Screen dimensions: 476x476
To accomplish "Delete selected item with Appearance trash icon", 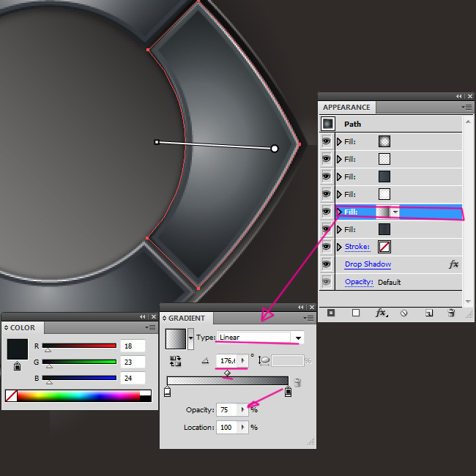I will click(x=451, y=313).
